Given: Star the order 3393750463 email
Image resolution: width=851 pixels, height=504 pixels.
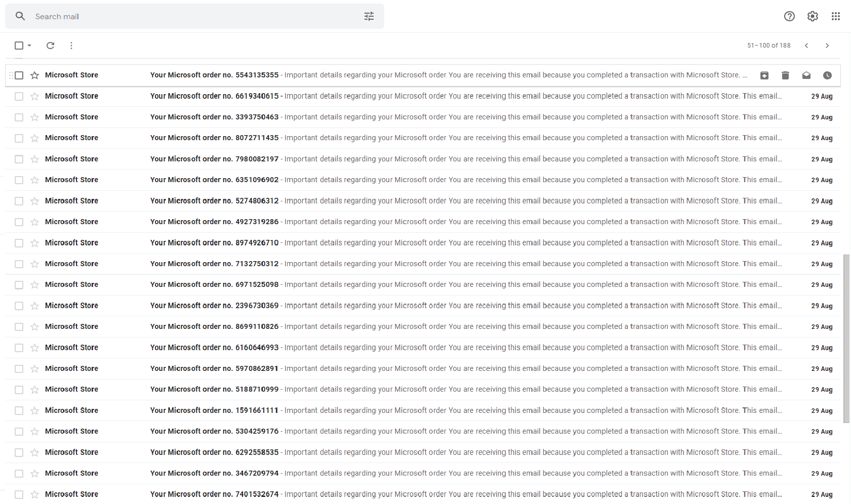Looking at the screenshot, I should click(x=34, y=117).
